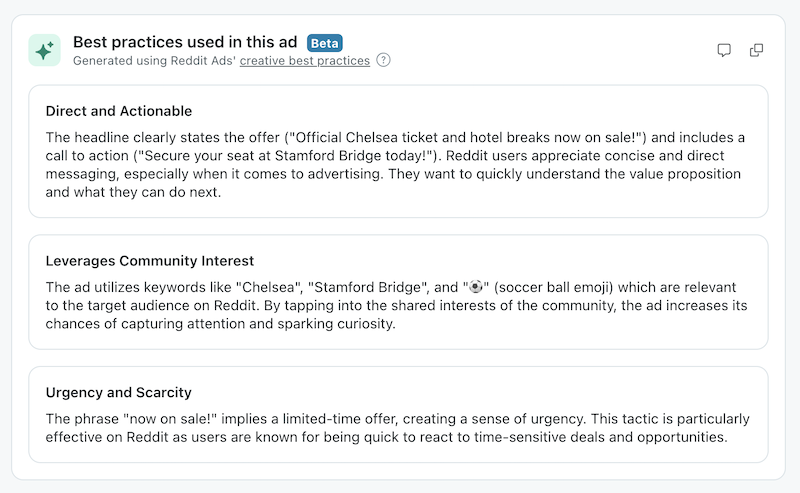800x493 pixels.
Task: Click the paragraph starting "The phrase now on sale"
Action: tap(397, 428)
